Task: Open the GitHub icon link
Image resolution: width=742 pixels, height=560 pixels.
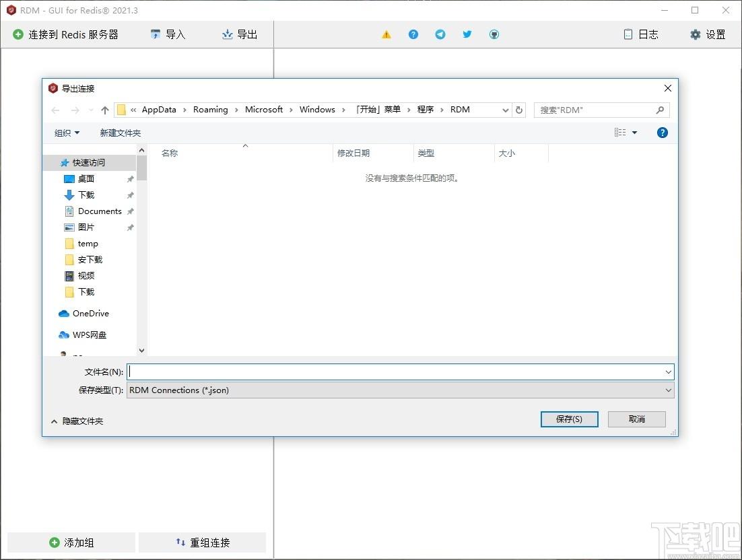Action: coord(494,34)
